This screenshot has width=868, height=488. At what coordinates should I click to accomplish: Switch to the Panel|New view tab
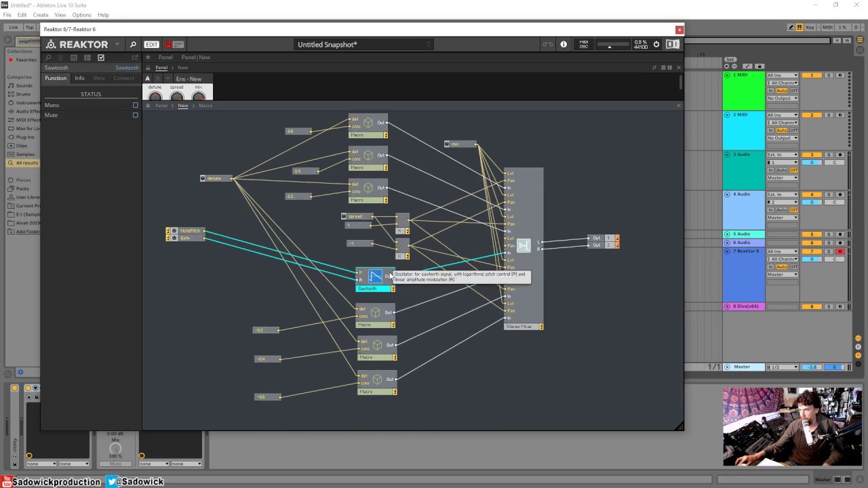196,58
